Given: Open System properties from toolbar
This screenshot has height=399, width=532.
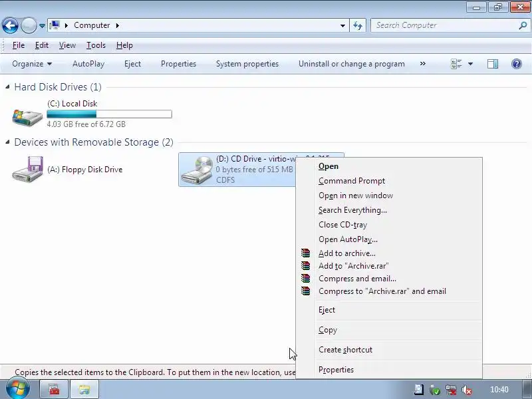Looking at the screenshot, I should click(247, 64).
